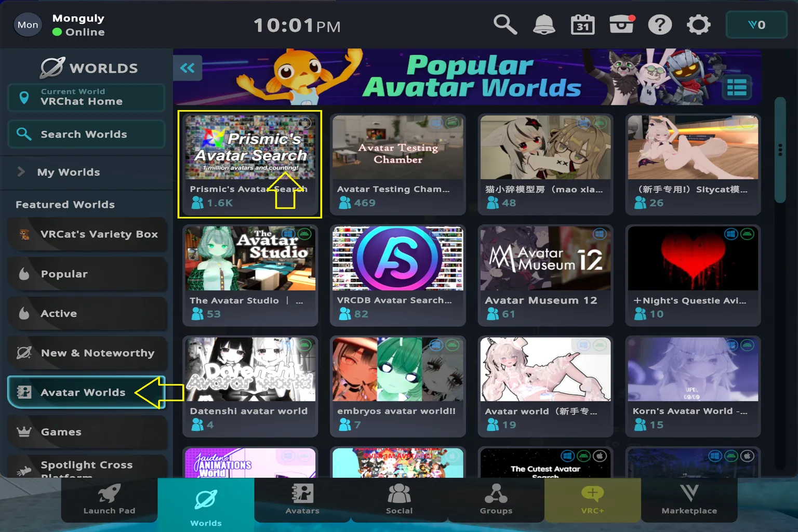Open Avatar Testing Chamber world

397,164
